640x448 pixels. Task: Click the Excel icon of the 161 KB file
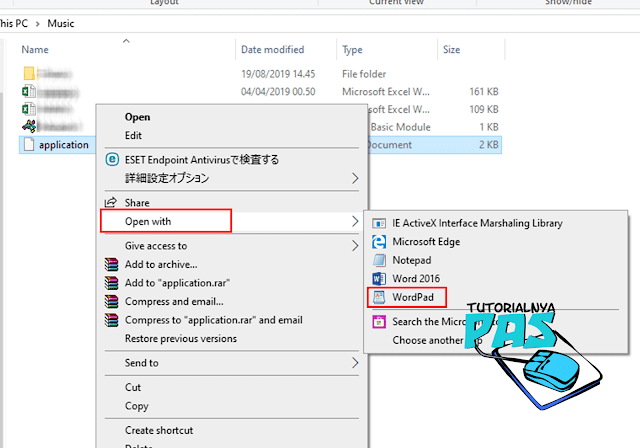(x=29, y=91)
